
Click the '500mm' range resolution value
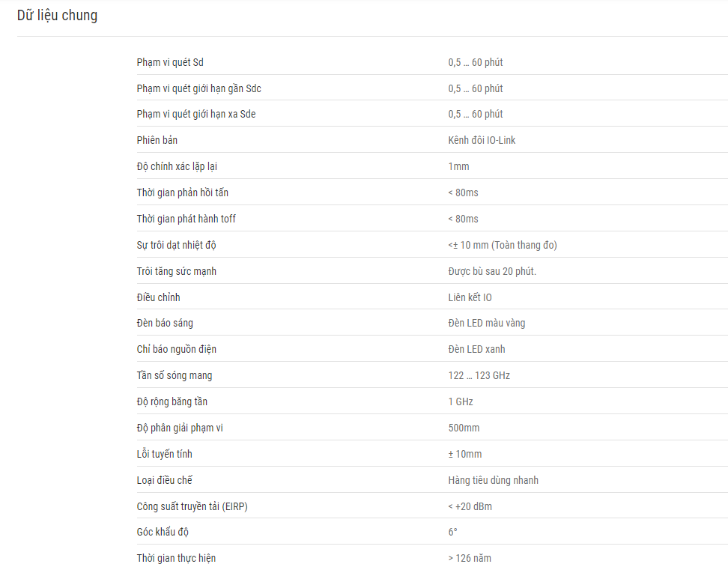pyautogui.click(x=464, y=428)
